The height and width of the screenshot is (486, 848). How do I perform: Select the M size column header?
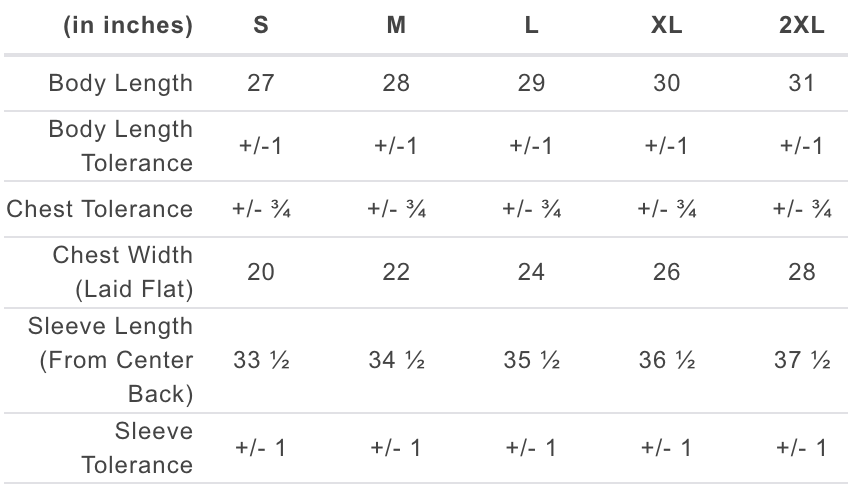[396, 27]
